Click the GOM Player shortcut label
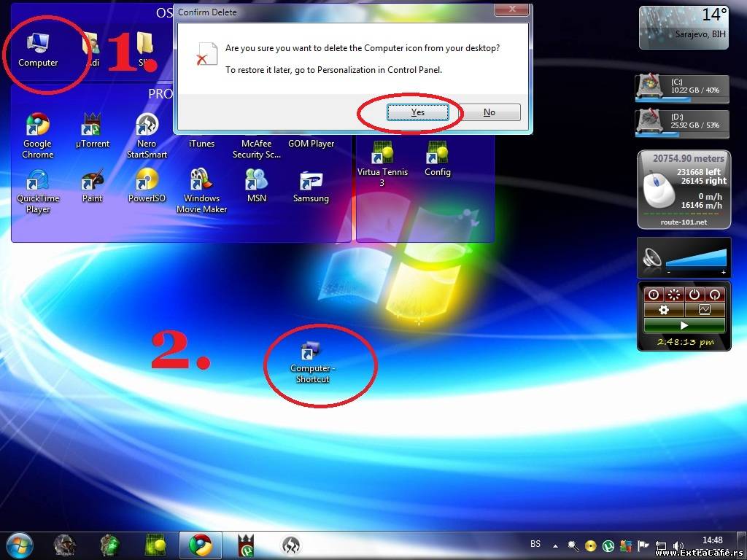This screenshot has height=560, width=747. click(311, 144)
